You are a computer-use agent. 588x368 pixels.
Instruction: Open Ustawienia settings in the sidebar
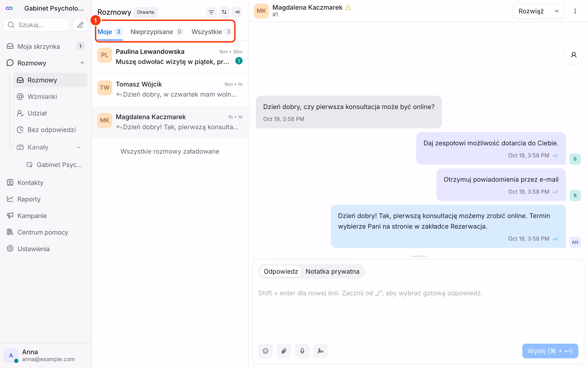click(x=46, y=249)
